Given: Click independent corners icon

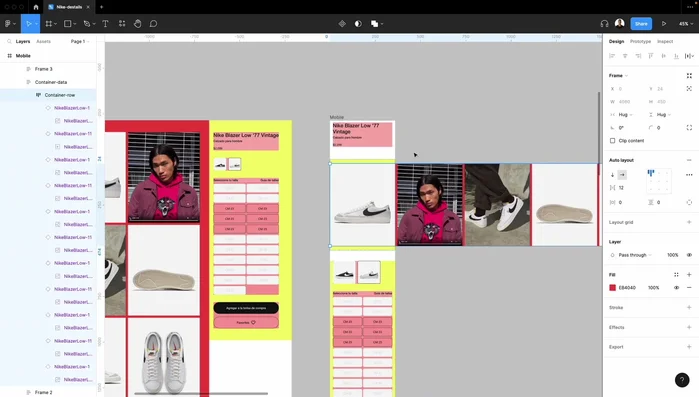Looking at the screenshot, I should (x=689, y=127).
